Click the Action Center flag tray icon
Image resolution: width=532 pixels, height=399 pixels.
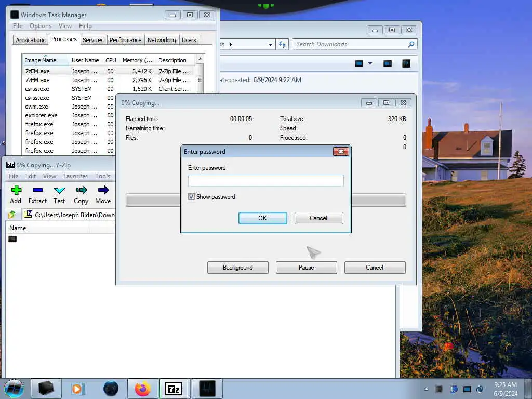454,389
